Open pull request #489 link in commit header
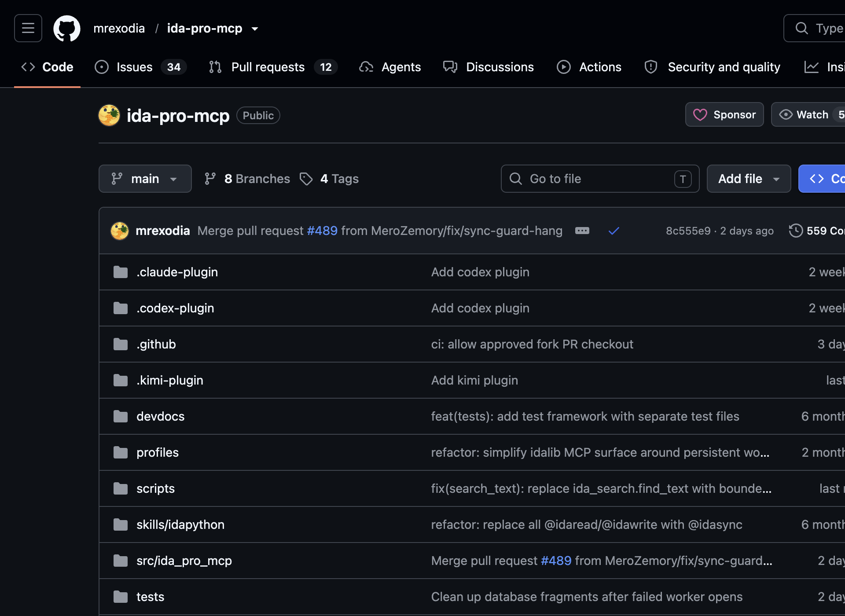The image size is (845, 616). [x=322, y=231]
